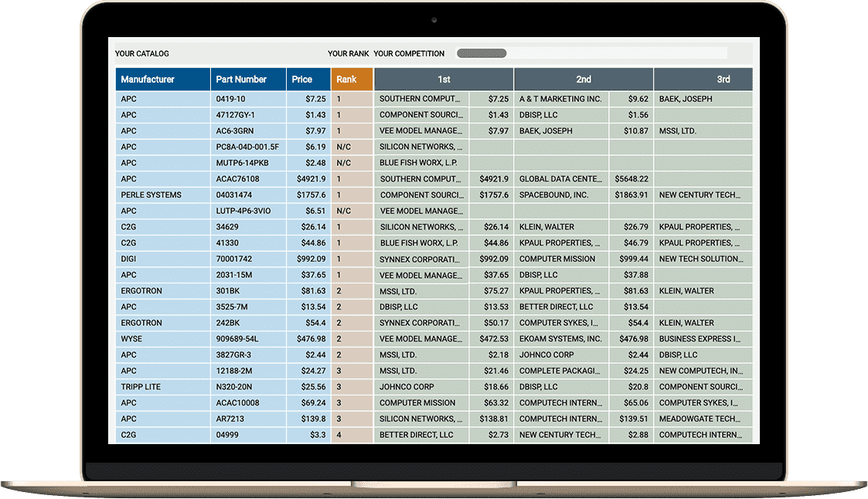Click the EKOAM SYSTEMS, INC. competitor cell

[560, 340]
